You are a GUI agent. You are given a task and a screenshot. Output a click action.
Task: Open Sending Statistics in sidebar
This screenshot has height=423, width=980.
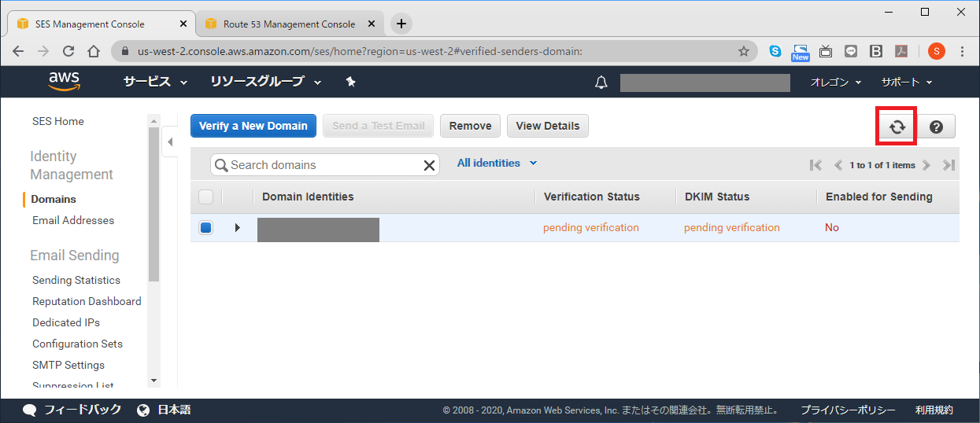click(76, 280)
